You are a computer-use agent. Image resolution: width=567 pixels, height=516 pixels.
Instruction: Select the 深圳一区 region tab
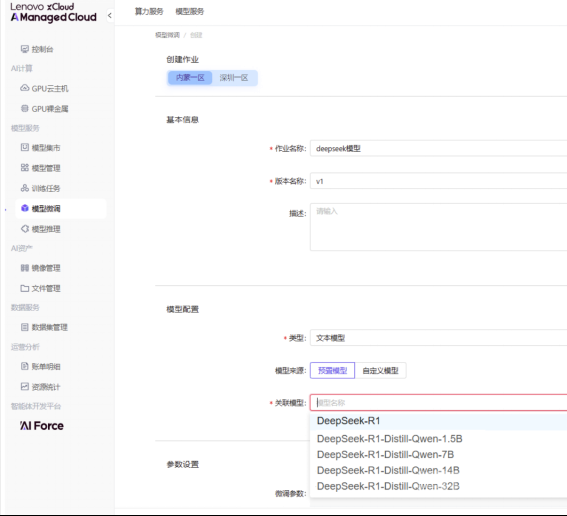(x=234, y=78)
